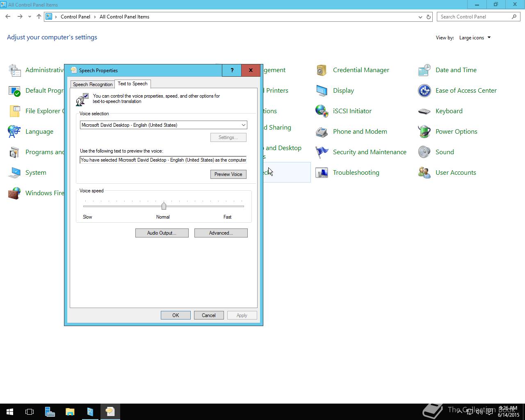This screenshot has width=525, height=420.
Task: Open File Explorer Options icon
Action: (14, 111)
